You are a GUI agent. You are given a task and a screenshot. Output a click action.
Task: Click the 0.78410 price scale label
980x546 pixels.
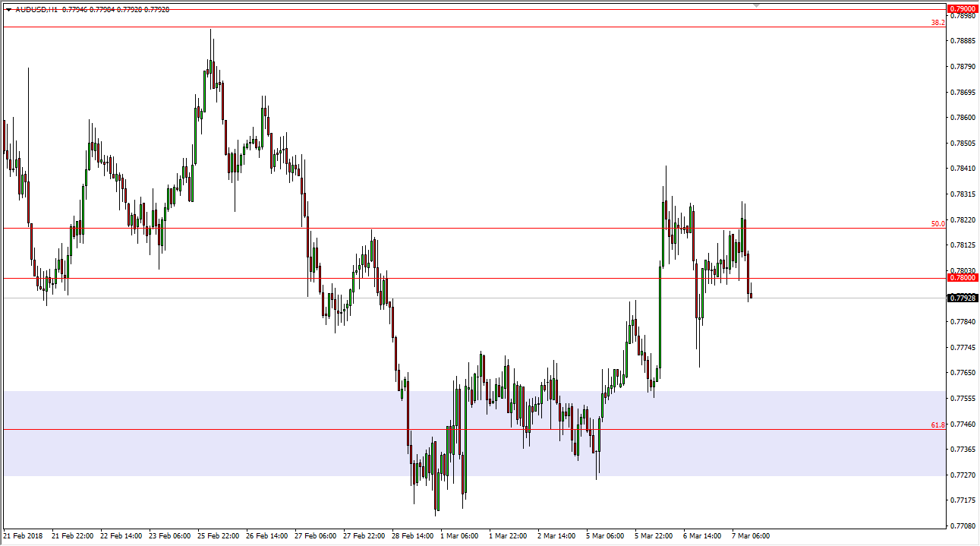(962, 169)
